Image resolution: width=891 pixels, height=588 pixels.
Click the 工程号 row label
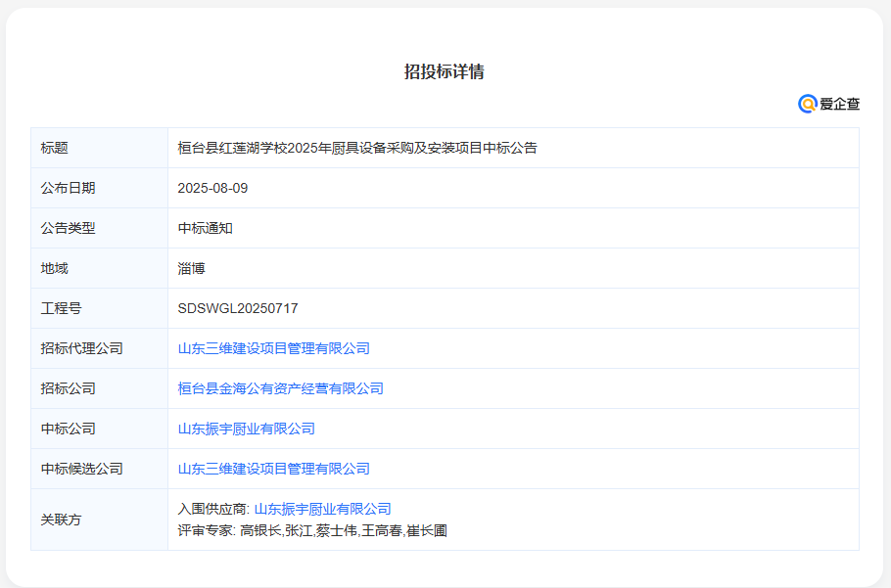coord(54,307)
